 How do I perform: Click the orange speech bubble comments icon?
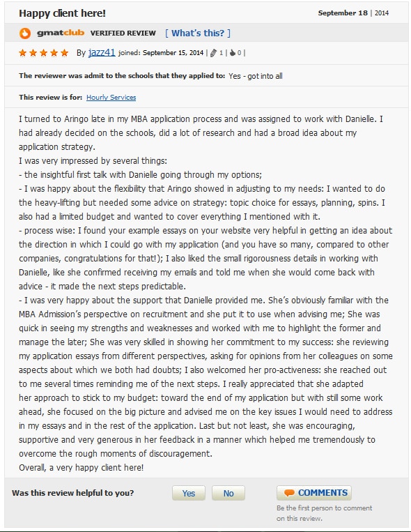click(x=289, y=493)
